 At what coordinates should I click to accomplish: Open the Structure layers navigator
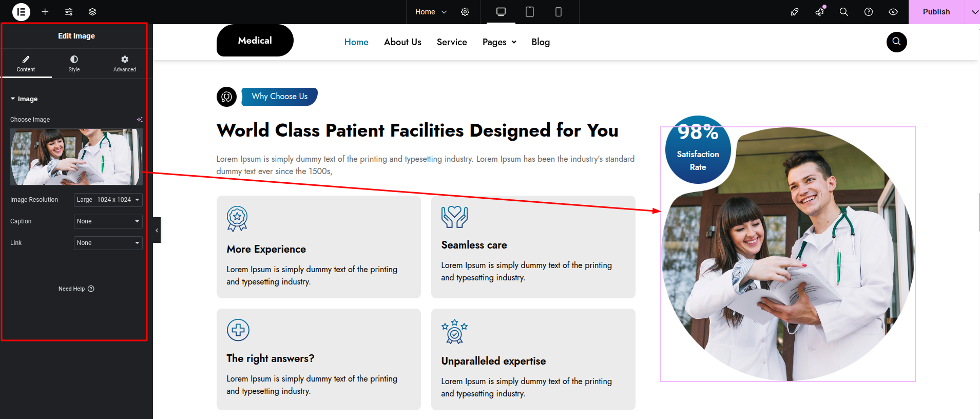click(92, 12)
